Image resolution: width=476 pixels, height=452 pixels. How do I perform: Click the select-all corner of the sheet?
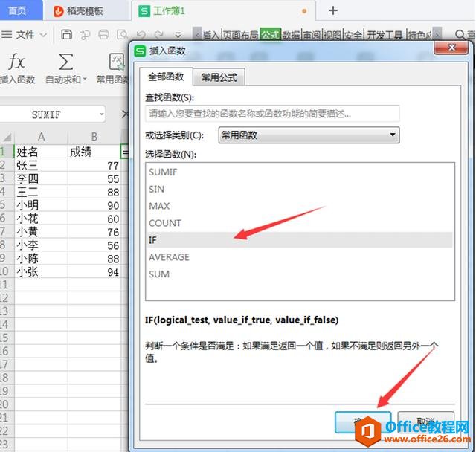point(7,137)
